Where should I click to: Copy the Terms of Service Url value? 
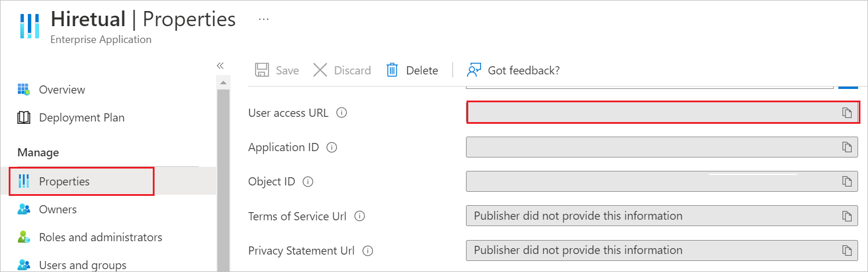coord(847,216)
